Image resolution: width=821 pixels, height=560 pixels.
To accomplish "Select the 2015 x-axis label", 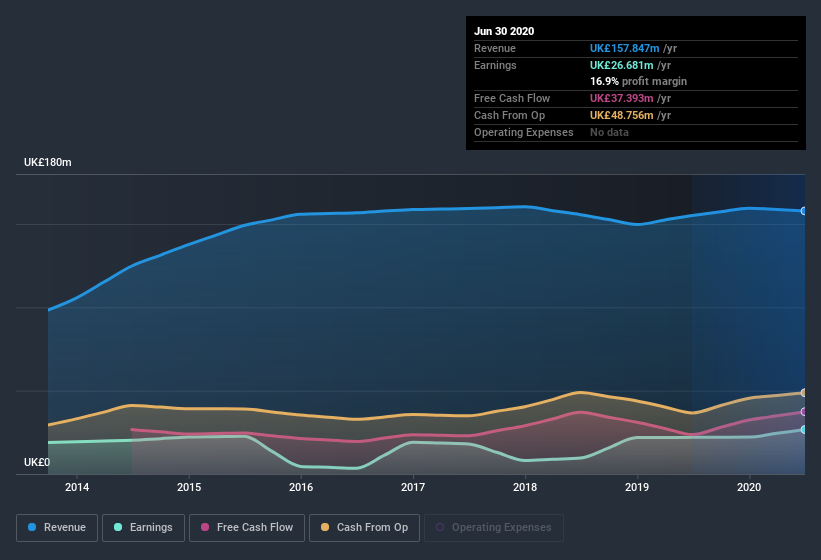I will tap(189, 487).
